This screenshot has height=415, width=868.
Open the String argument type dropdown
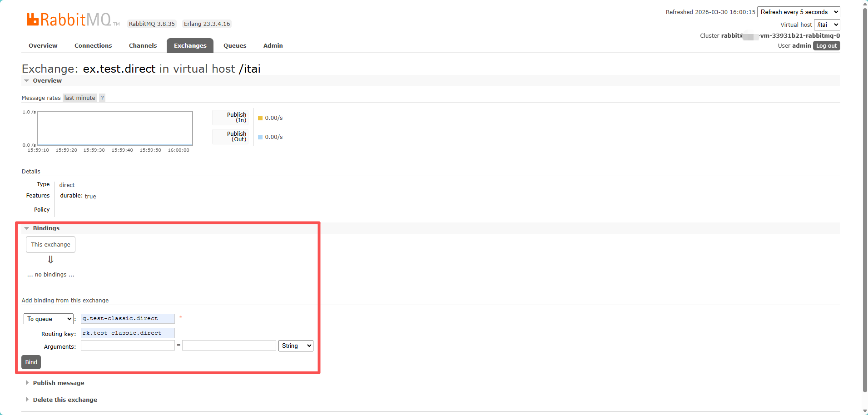(x=296, y=346)
